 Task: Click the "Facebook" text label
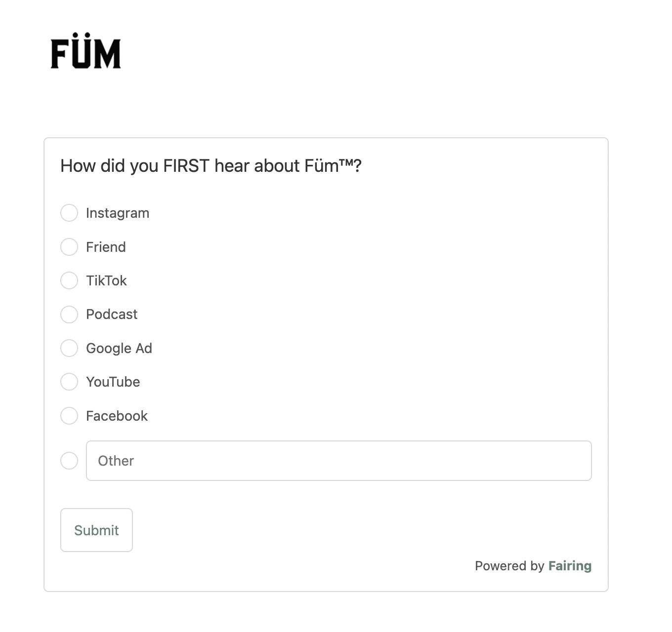(117, 416)
